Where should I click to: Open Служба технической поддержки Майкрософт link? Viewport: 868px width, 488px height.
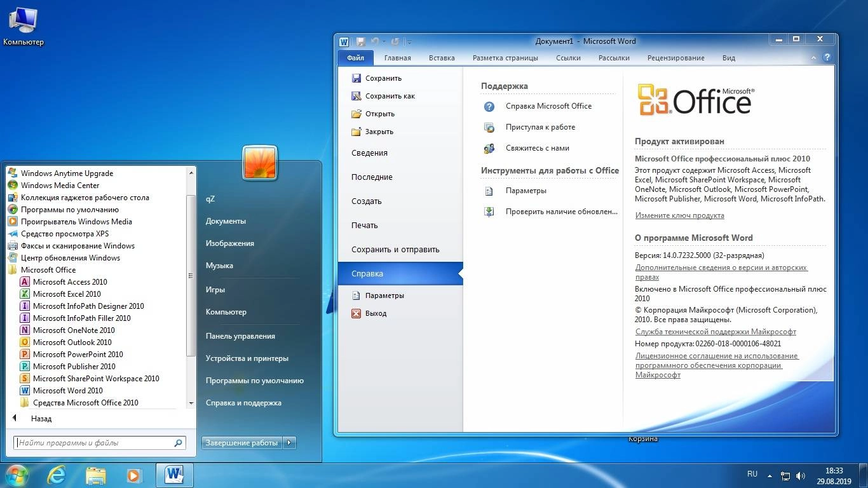pyautogui.click(x=715, y=332)
